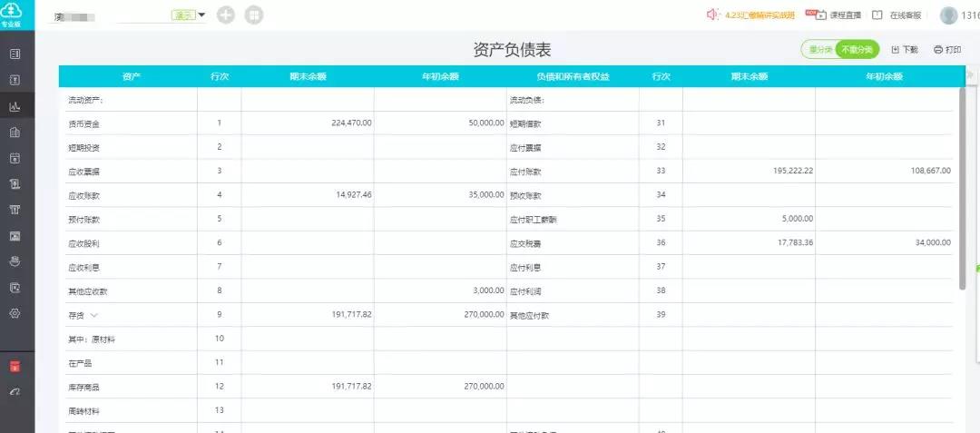Click the 应付票据 row label

point(525,148)
